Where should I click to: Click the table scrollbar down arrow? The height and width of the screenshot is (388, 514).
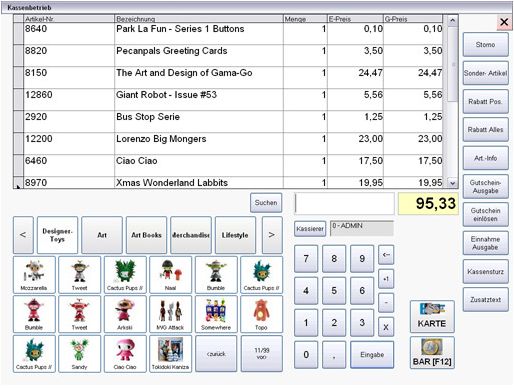coord(452,183)
